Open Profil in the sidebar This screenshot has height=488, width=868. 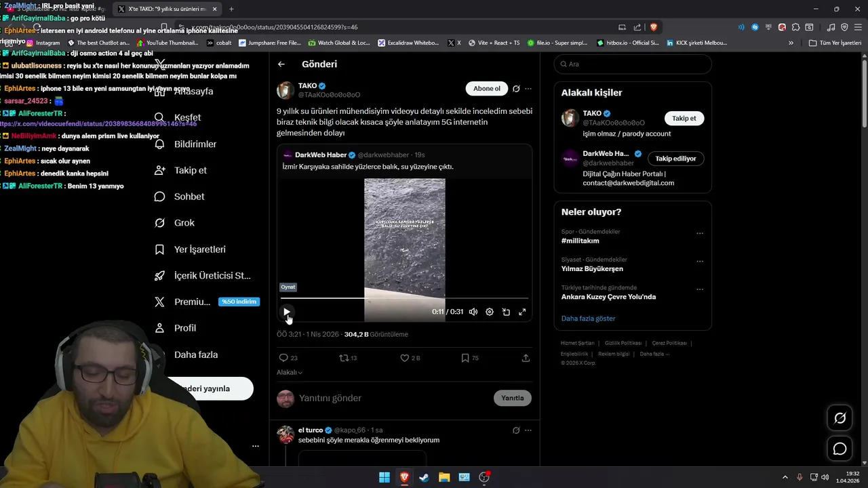[x=175, y=328]
